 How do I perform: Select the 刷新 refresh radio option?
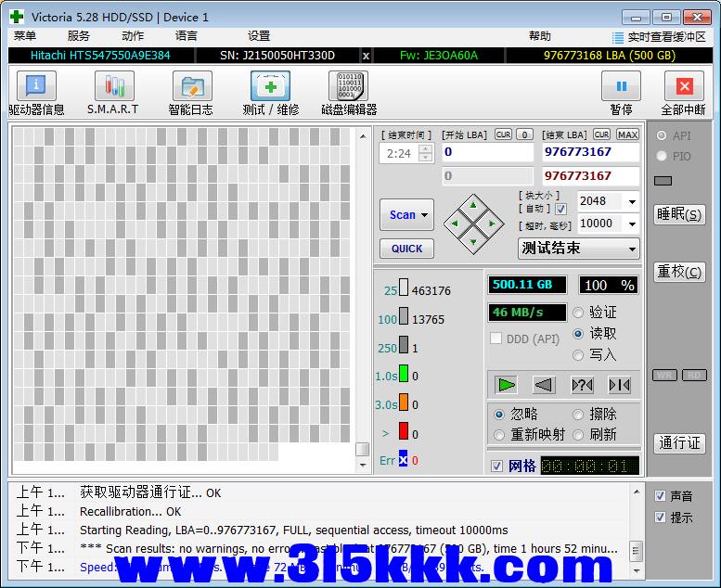click(x=578, y=435)
